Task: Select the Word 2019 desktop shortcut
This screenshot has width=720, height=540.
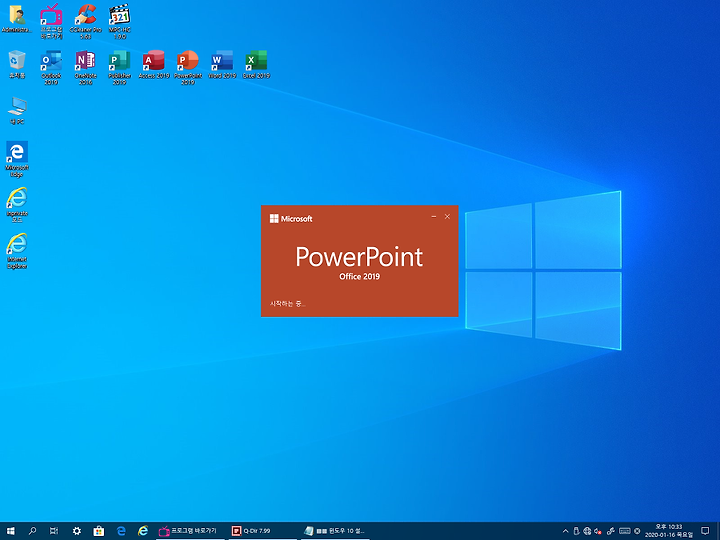Action: coord(222,64)
